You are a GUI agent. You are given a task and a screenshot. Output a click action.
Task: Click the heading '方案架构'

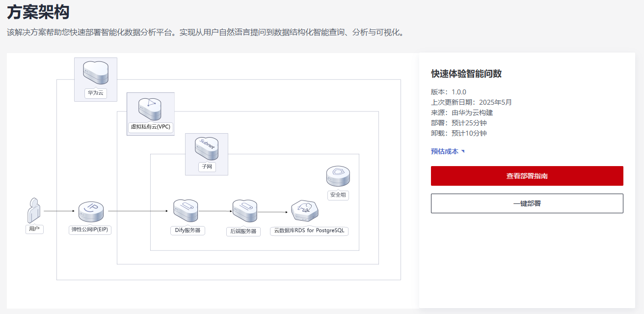(38, 12)
